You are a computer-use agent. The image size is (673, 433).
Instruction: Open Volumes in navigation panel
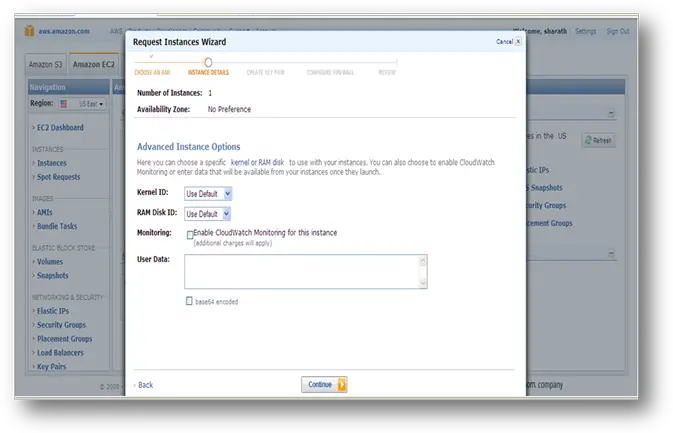click(50, 262)
